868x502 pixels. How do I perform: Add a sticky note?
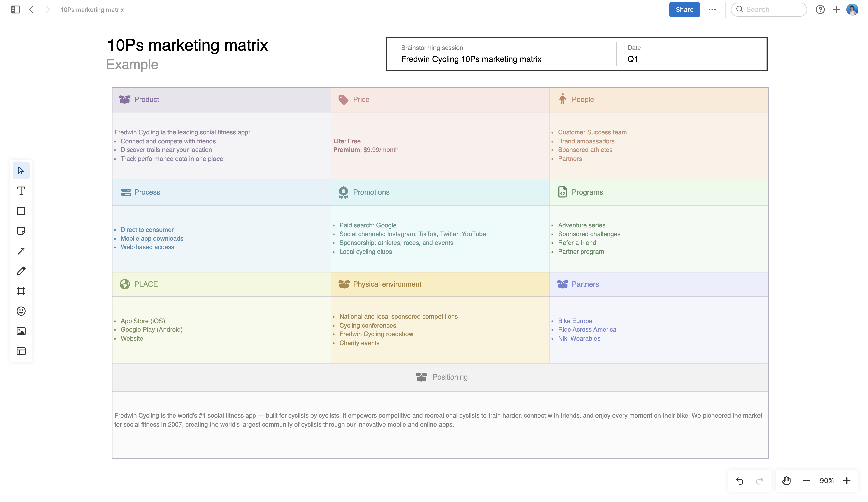[21, 231]
